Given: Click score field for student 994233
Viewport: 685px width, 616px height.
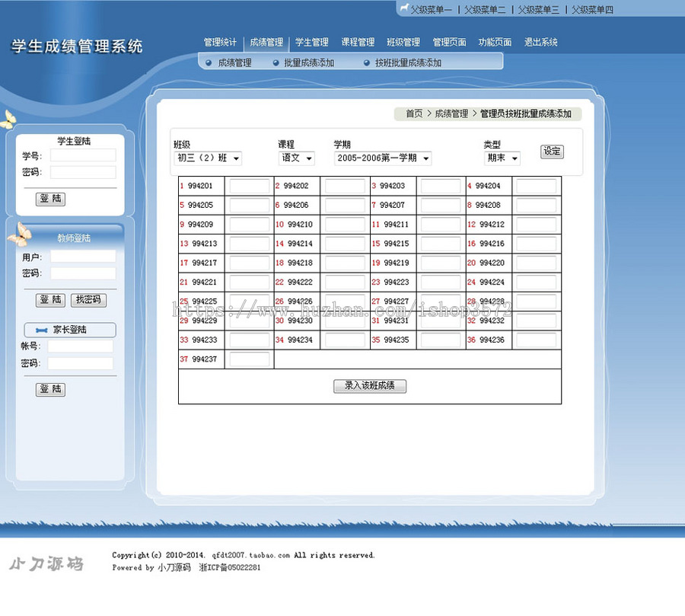Looking at the screenshot, I should [x=250, y=340].
